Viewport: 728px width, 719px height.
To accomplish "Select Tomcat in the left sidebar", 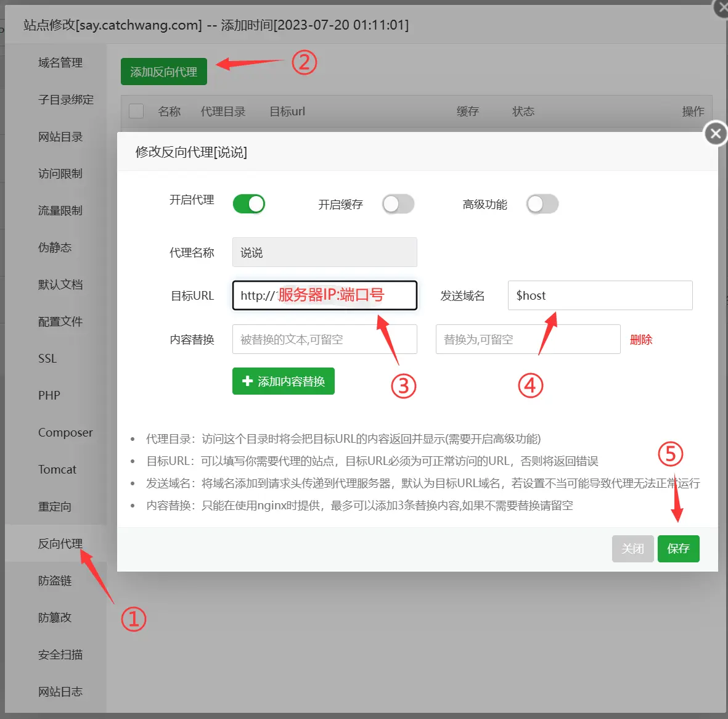I will coord(57,469).
